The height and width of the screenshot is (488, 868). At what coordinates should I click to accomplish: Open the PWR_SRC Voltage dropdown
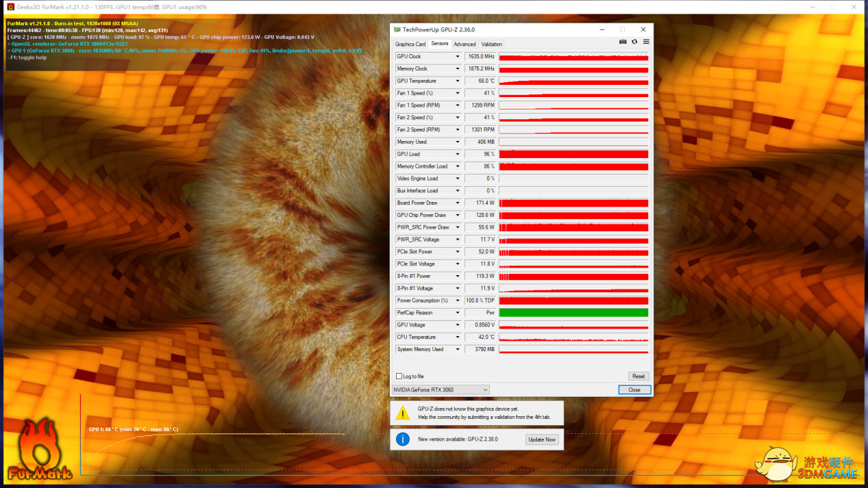(458, 240)
